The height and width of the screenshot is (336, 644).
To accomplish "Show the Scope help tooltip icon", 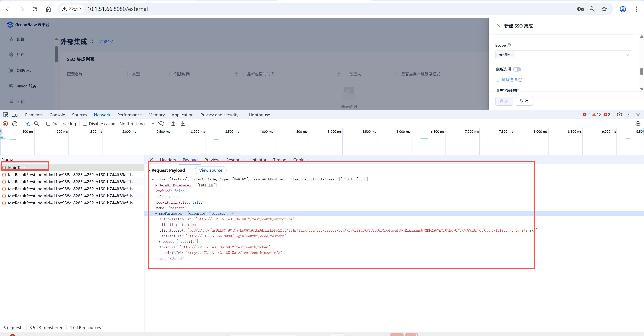I will 509,45.
